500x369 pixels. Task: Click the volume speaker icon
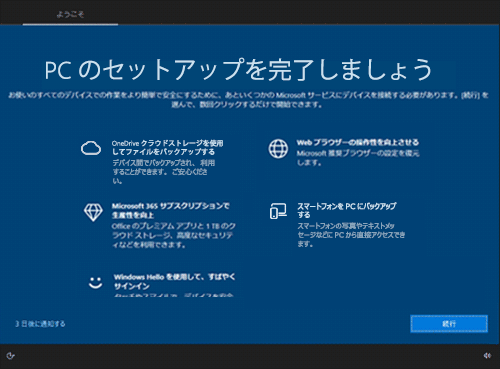coord(487,356)
